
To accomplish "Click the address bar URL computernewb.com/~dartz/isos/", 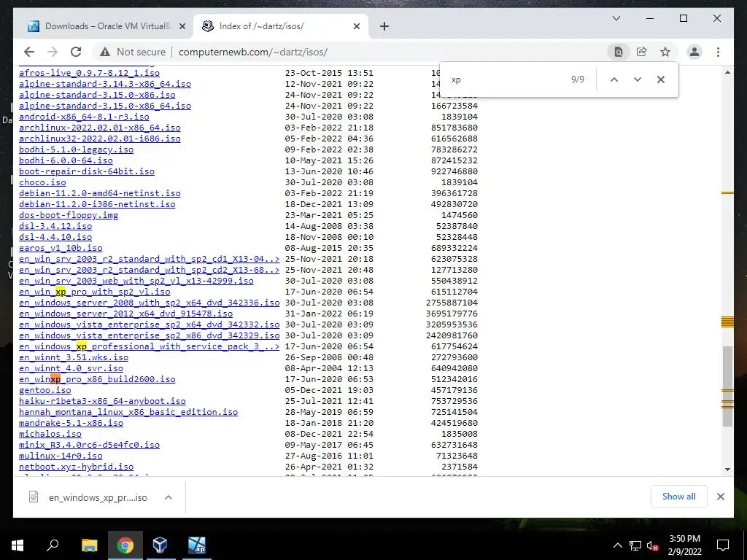I will [253, 52].
